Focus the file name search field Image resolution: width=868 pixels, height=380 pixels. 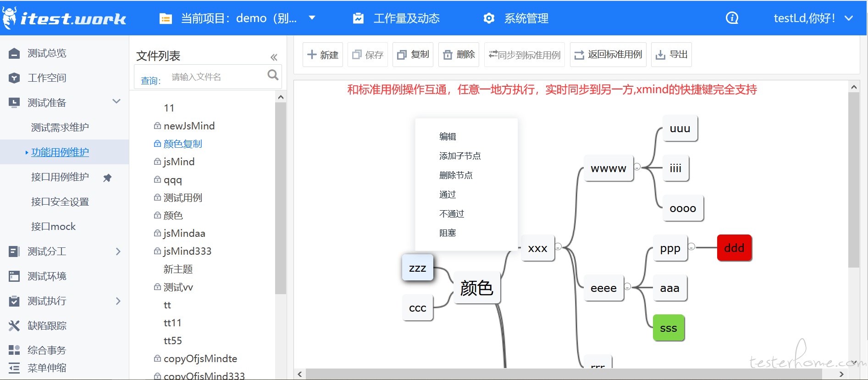coord(216,77)
